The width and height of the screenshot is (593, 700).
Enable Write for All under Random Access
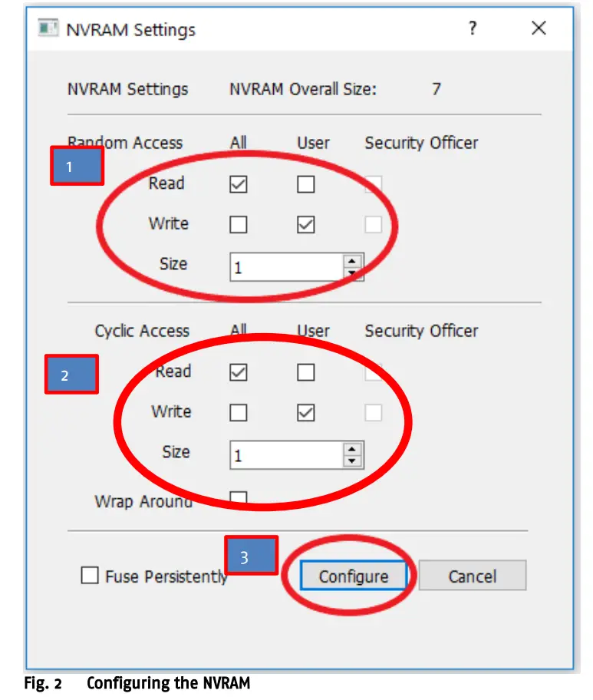(x=238, y=224)
